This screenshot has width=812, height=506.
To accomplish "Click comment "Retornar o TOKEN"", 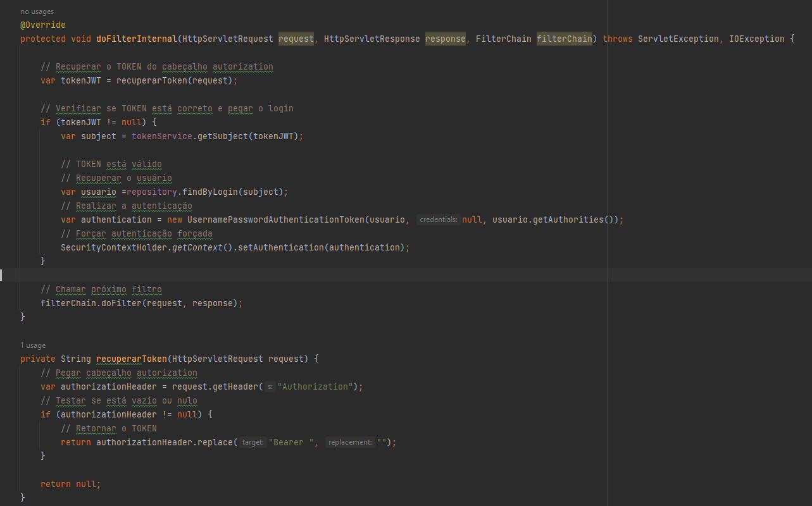I will [x=109, y=428].
